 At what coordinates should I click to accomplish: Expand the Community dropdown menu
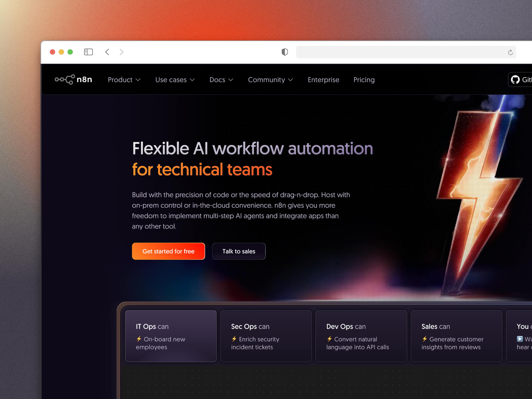270,80
